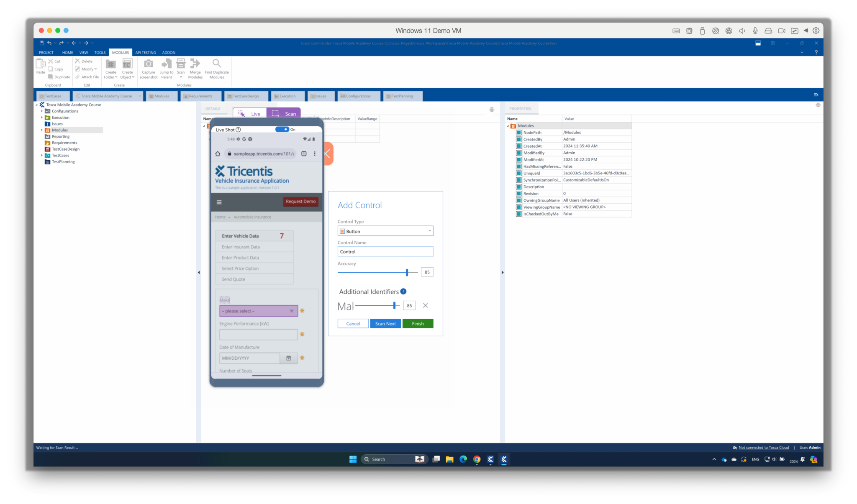Click the Find Duplicate Modules icon
The width and height of the screenshot is (857, 504).
[x=216, y=64]
